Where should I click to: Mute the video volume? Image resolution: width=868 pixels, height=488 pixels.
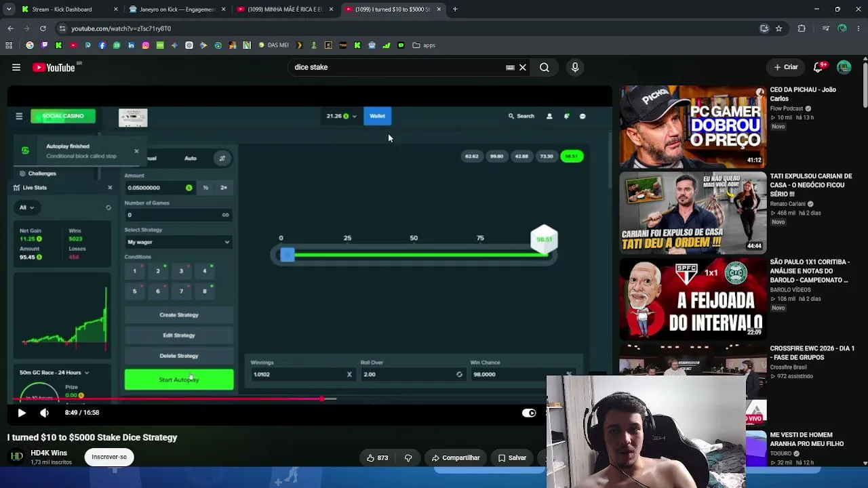pyautogui.click(x=45, y=412)
